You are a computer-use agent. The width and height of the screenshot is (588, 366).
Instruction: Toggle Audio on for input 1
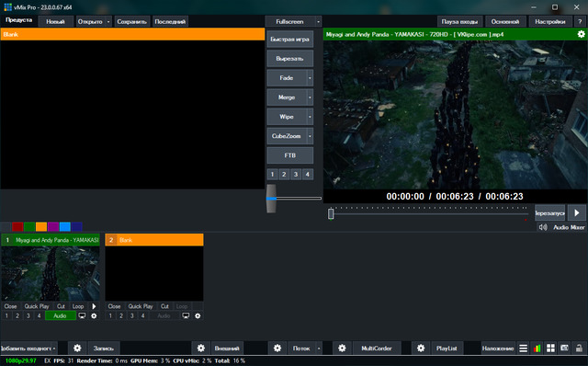[x=60, y=315]
